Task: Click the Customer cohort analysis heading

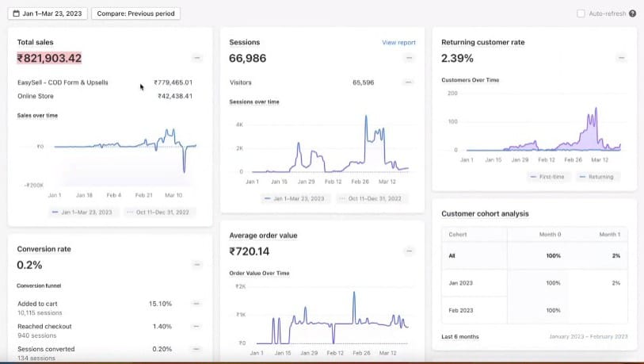Action: coord(485,213)
